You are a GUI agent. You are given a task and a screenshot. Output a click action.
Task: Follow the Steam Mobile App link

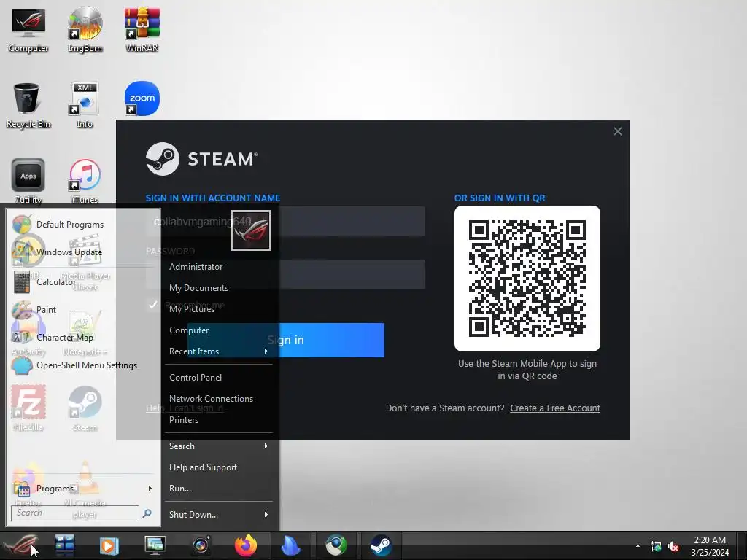pyautogui.click(x=529, y=364)
